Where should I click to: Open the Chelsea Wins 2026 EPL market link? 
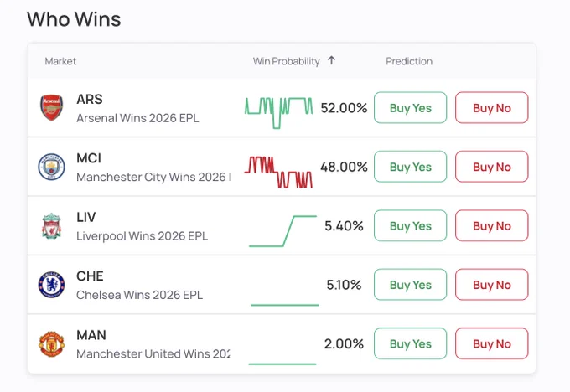pyautogui.click(x=140, y=295)
